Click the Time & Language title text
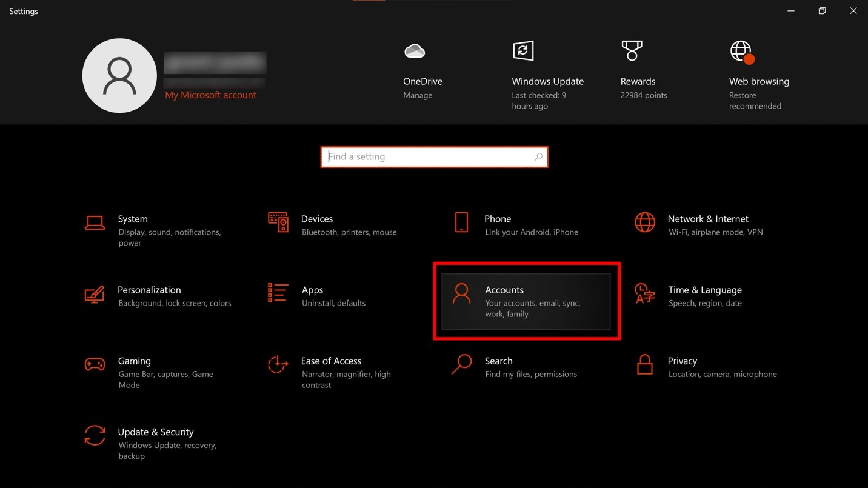Screen dimensions: 868x488 (705, 290)
